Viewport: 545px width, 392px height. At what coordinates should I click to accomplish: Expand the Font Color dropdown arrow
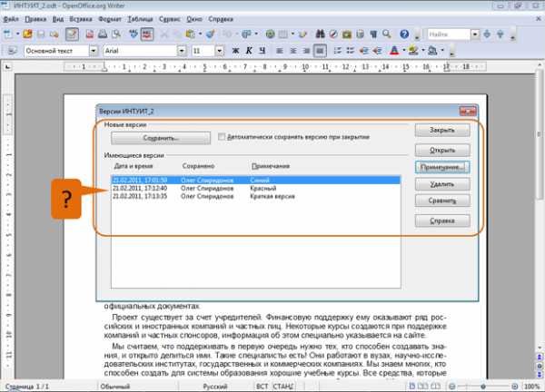(403, 51)
